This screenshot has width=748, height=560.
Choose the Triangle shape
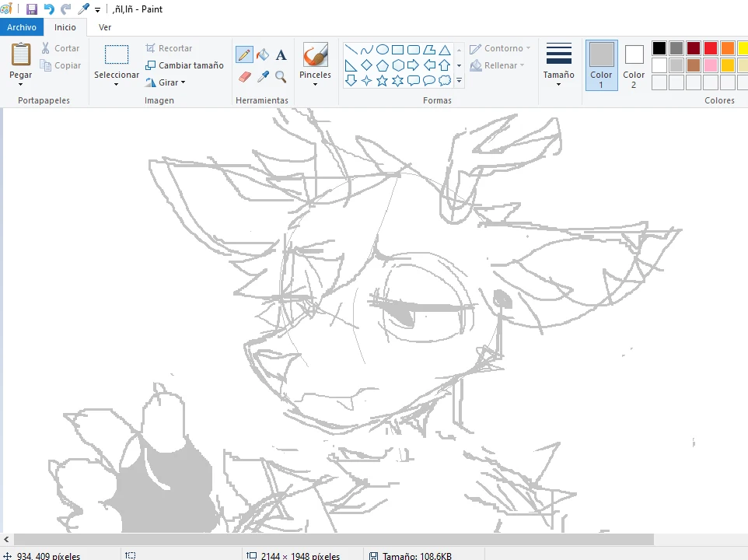[x=445, y=50]
